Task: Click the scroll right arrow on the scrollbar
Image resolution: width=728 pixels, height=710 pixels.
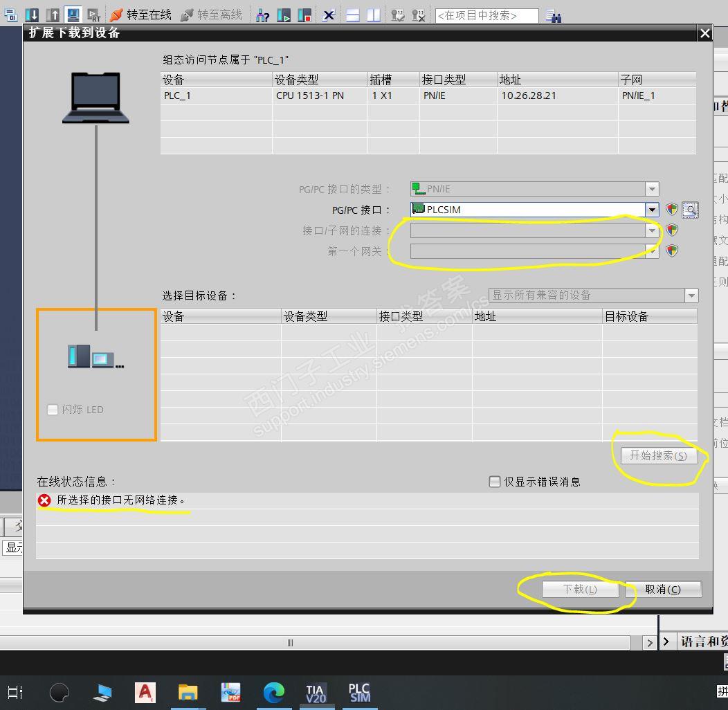Action: tap(649, 643)
